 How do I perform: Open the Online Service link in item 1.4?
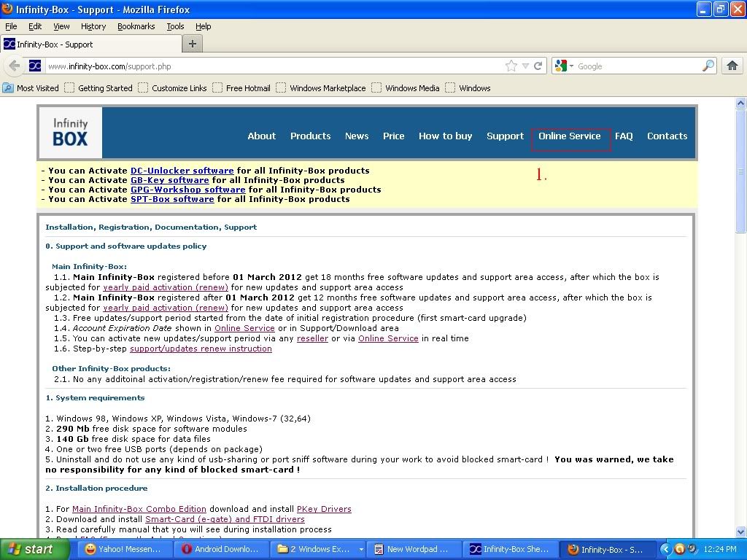tap(244, 328)
